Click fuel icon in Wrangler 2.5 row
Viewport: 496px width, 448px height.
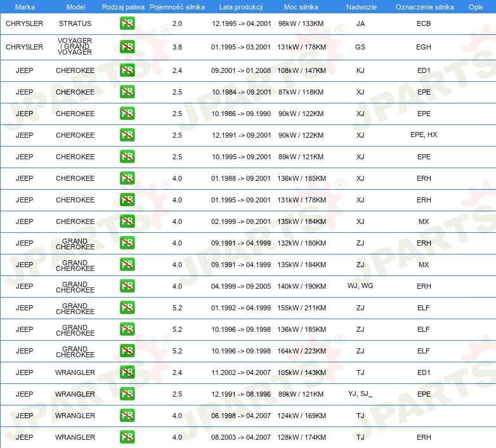(x=127, y=394)
